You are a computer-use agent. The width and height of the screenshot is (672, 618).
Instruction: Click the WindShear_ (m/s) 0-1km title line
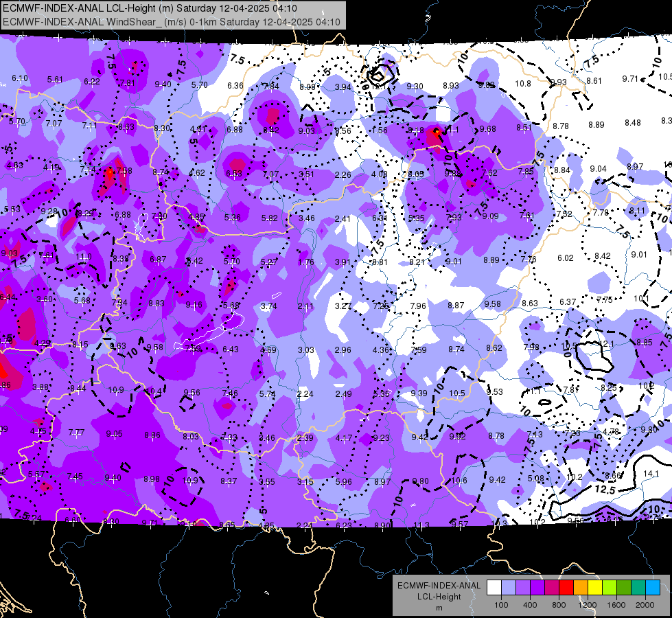[x=172, y=22]
